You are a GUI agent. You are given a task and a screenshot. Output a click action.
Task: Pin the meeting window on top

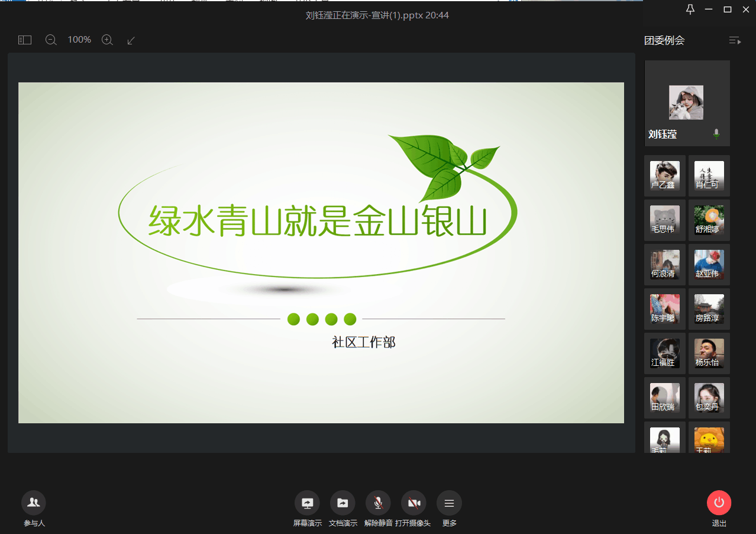coord(690,9)
